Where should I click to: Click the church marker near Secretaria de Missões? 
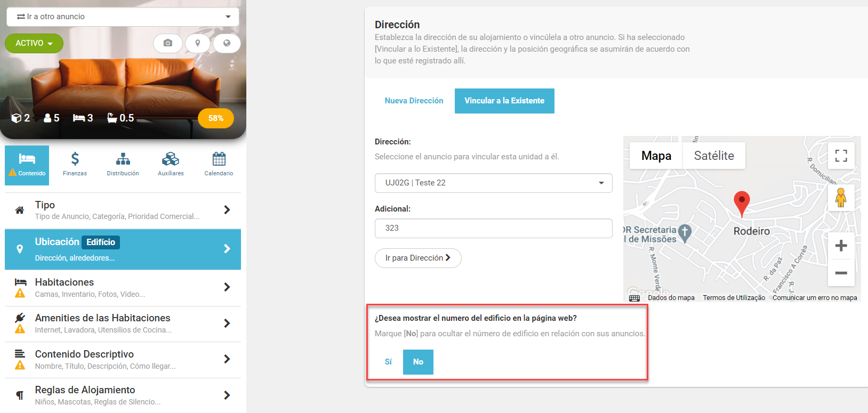685,233
